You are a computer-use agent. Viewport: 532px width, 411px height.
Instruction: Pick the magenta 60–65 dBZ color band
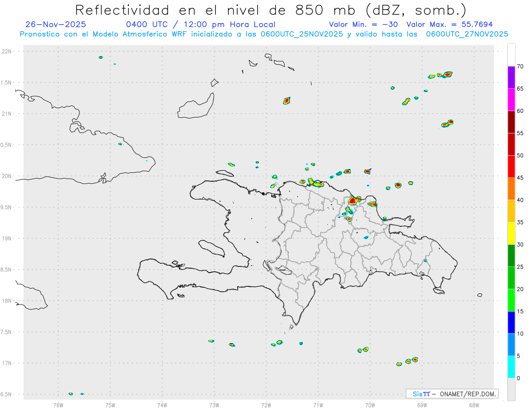tap(511, 100)
